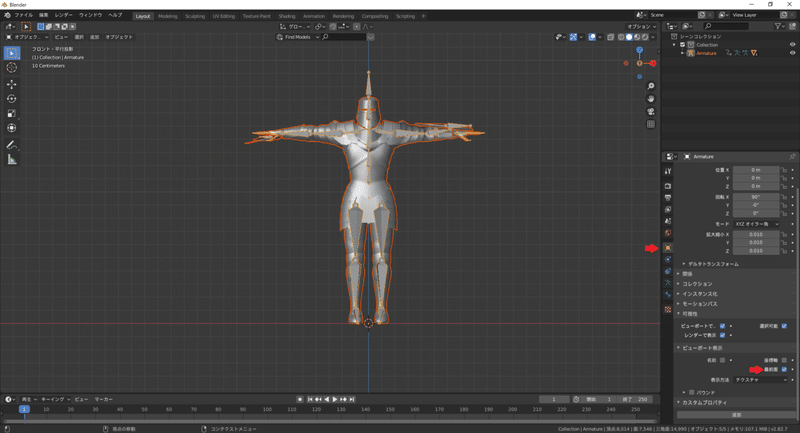Hide the Collection via its eye icon
This screenshot has height=433, width=800.
tap(792, 45)
